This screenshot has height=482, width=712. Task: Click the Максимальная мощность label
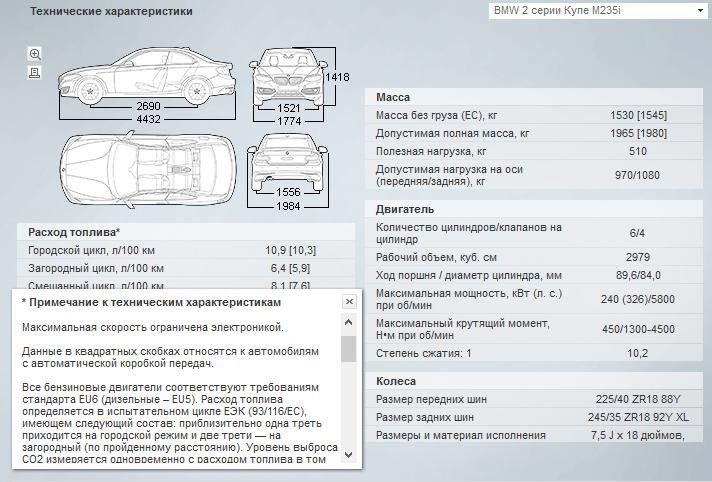[x=469, y=299]
